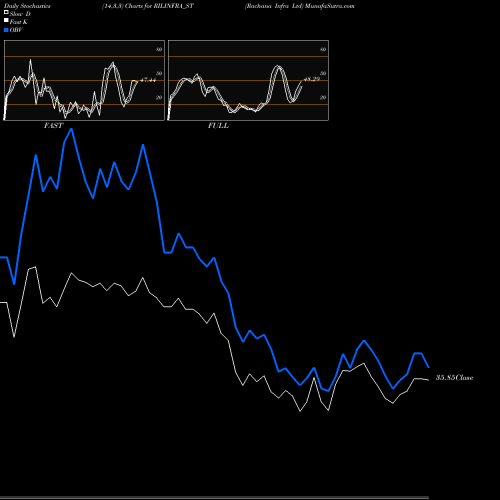Click the 'FULL' caption below right chart
500x500 pixels.
click(x=218, y=126)
